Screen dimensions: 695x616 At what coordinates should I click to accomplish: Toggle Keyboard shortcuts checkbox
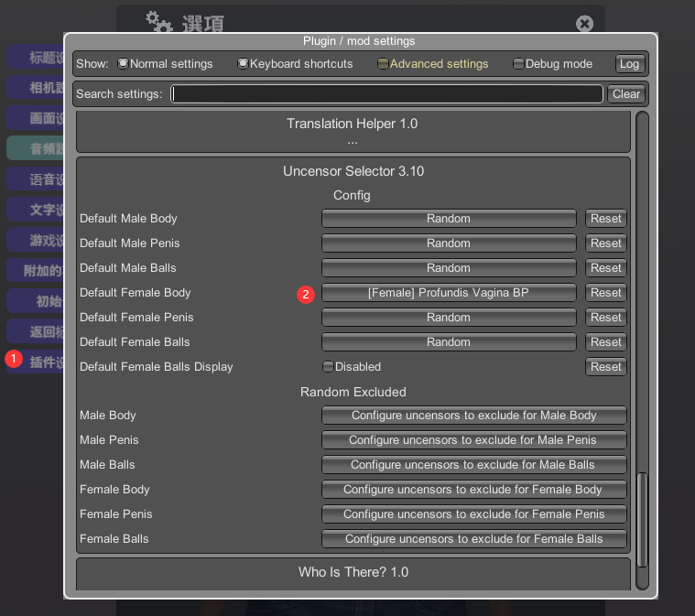[x=243, y=64]
